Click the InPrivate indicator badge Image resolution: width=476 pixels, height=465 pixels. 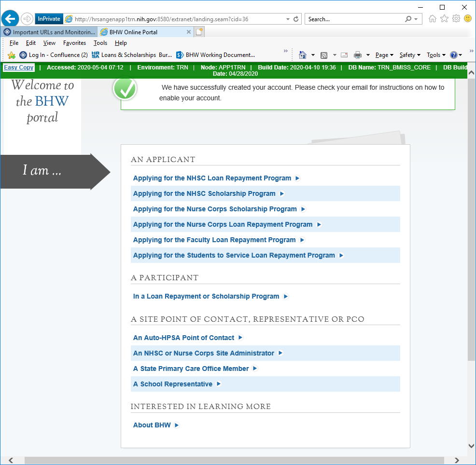pyautogui.click(x=49, y=19)
